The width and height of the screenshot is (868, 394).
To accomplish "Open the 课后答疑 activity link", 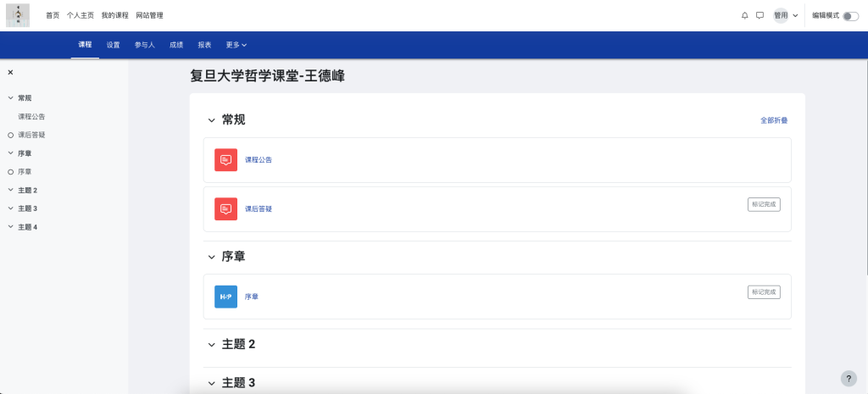I will (259, 209).
